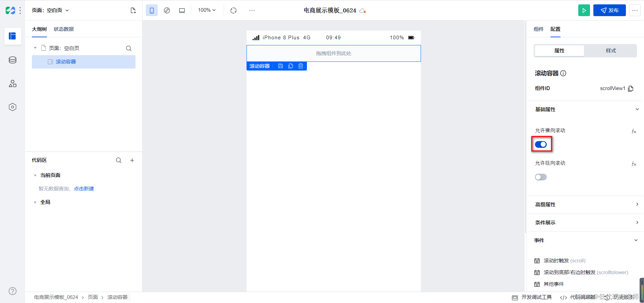
Task: Open the page layout sidebar panel
Action: (x=13, y=36)
